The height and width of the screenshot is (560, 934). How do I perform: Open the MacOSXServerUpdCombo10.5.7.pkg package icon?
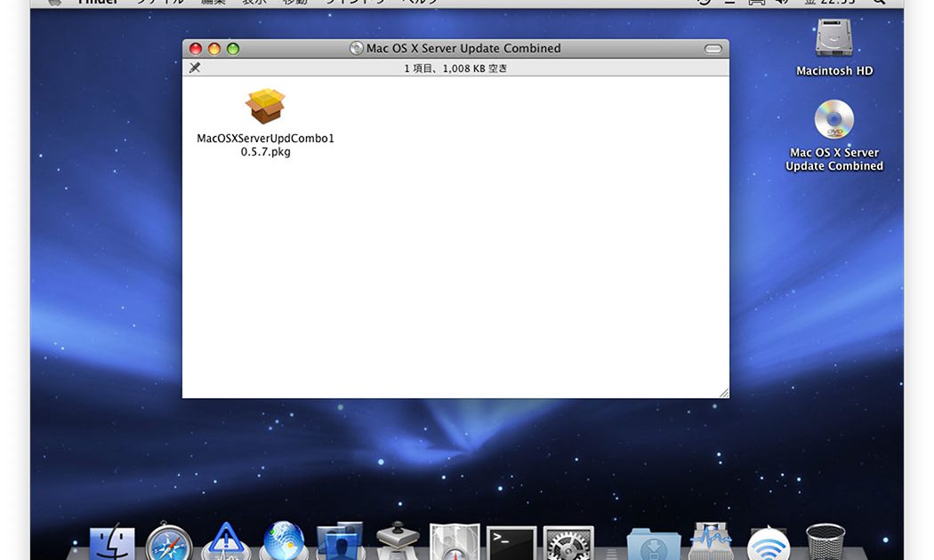pyautogui.click(x=265, y=106)
